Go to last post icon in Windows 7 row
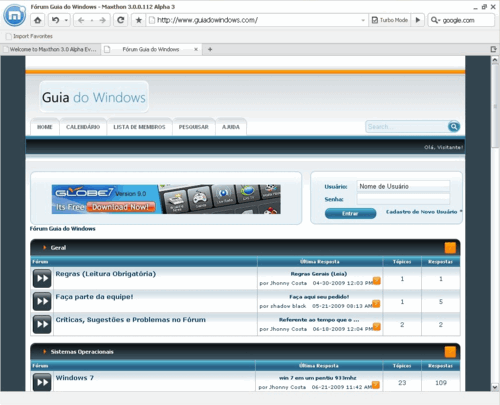Viewport: 500px width, 405px height. coord(376,385)
